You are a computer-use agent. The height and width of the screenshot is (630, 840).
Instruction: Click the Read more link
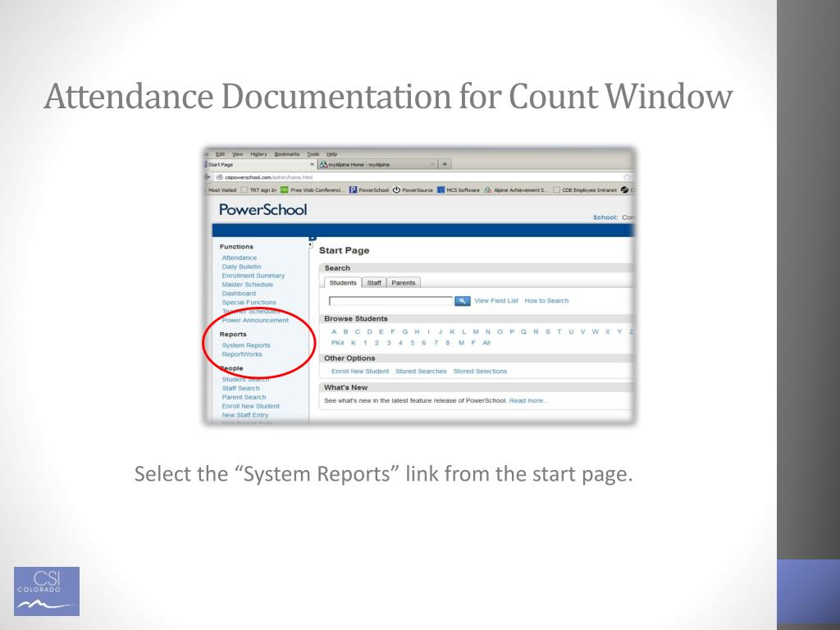pos(528,400)
